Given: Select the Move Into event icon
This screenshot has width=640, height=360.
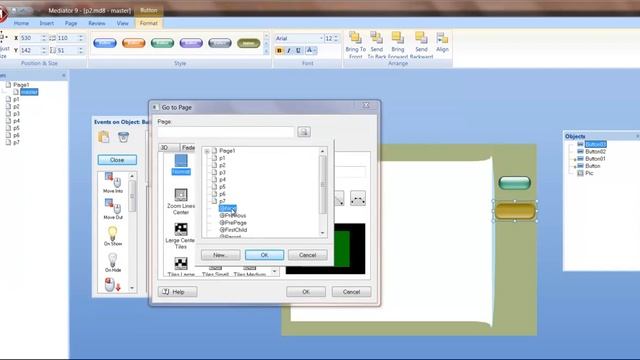Looking at the screenshot, I should [x=113, y=183].
